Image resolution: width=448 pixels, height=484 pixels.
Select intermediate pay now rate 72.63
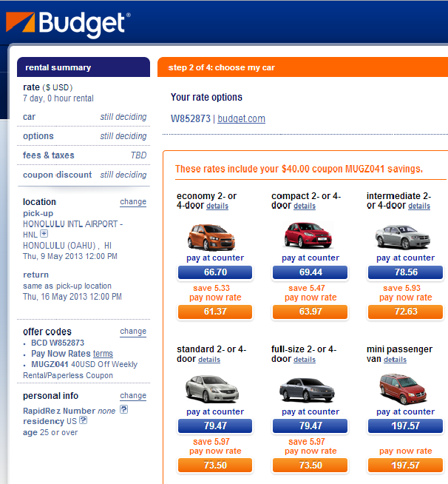(x=406, y=312)
